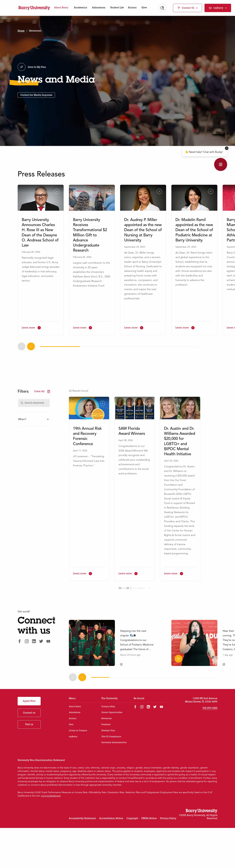Expand the View More results control
235x868 pixels.
141,588
